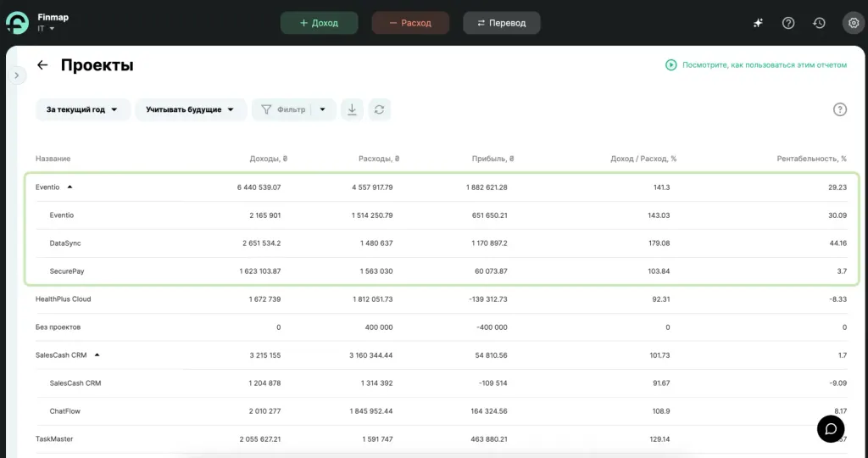Screen dimensions: 868x458
Task: Sort by Название column header
Action: tap(53, 159)
